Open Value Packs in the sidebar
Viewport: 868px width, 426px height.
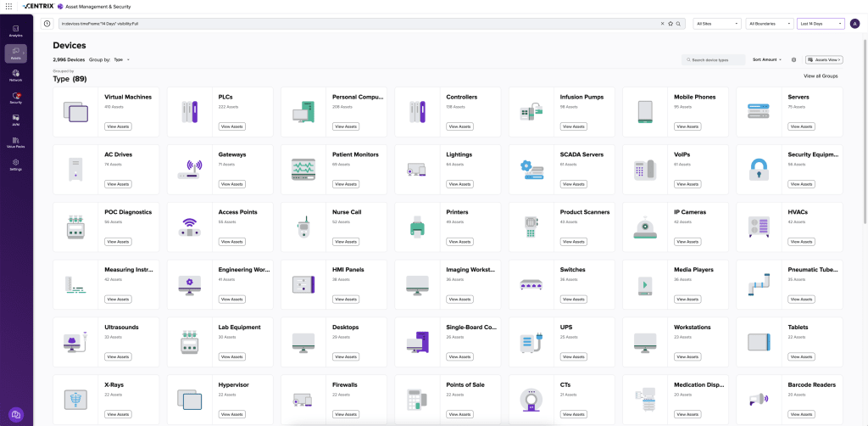tap(16, 143)
